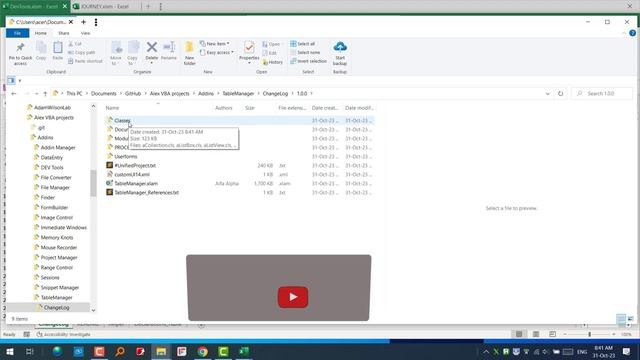
Task: Switch to the Home ribbon tab
Action: coord(40,33)
